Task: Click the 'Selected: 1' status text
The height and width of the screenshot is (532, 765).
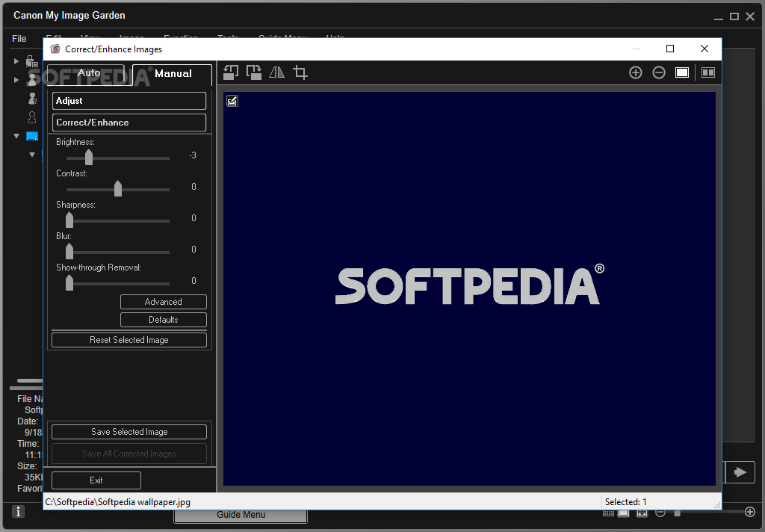Action: tap(625, 502)
